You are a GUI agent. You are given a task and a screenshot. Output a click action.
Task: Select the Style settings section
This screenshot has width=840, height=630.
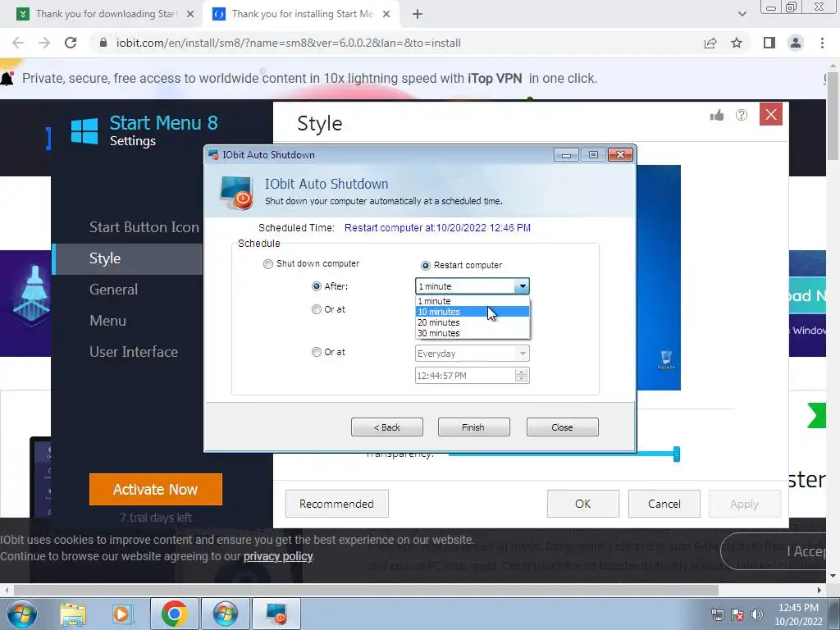(x=127, y=258)
